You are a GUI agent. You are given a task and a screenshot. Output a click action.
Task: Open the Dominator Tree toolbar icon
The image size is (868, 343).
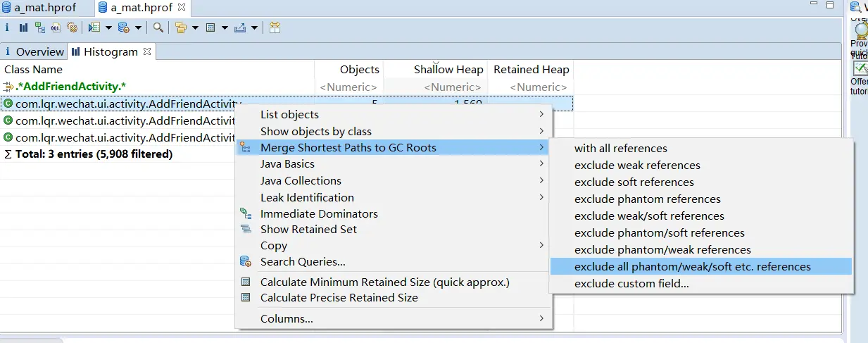[40, 27]
